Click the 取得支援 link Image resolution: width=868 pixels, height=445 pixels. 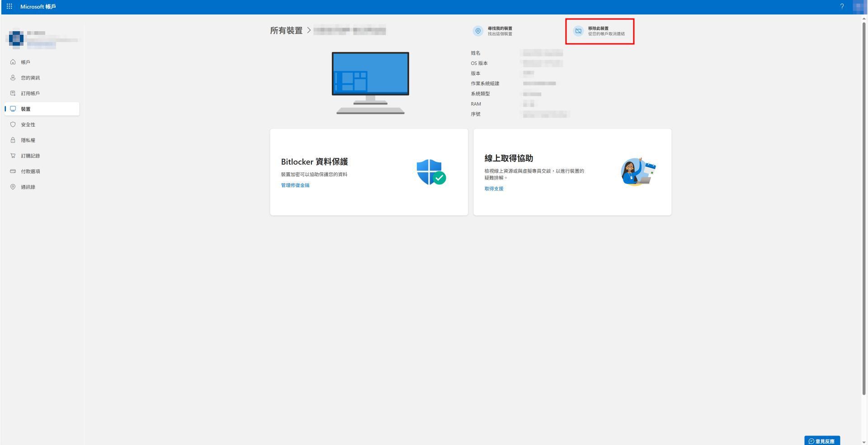494,189
